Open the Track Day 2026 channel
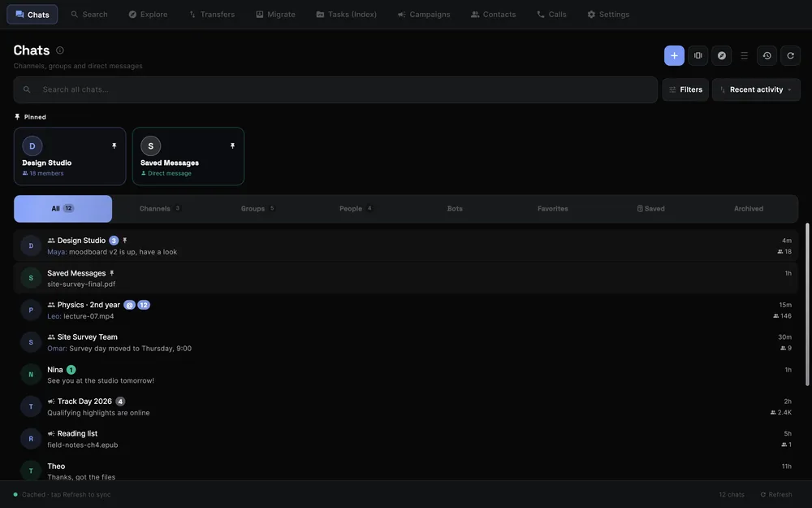 (408, 406)
